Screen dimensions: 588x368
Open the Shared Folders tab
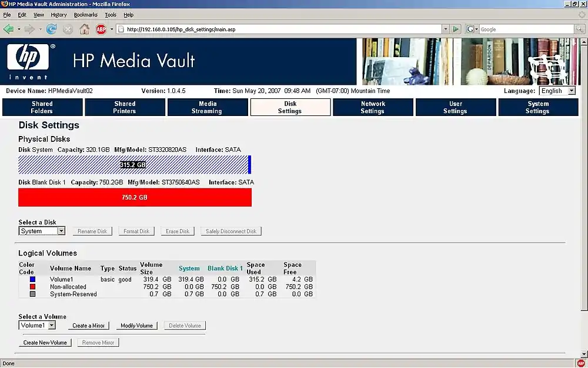click(42, 107)
